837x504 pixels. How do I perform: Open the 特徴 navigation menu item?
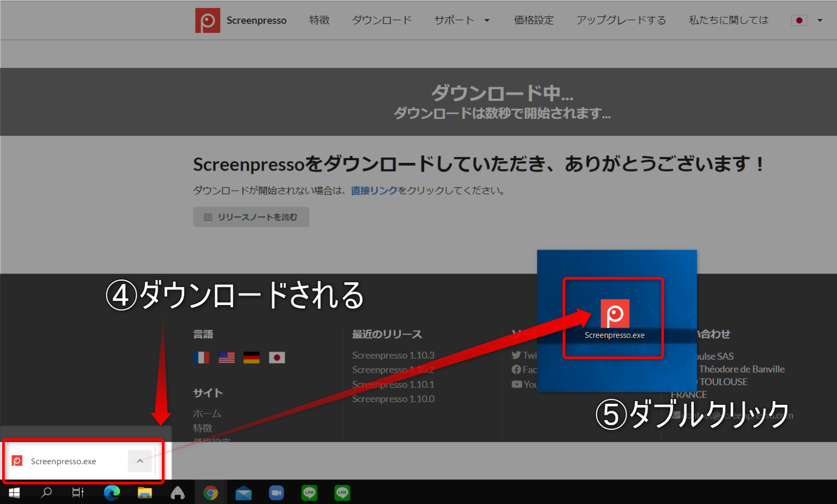click(319, 20)
